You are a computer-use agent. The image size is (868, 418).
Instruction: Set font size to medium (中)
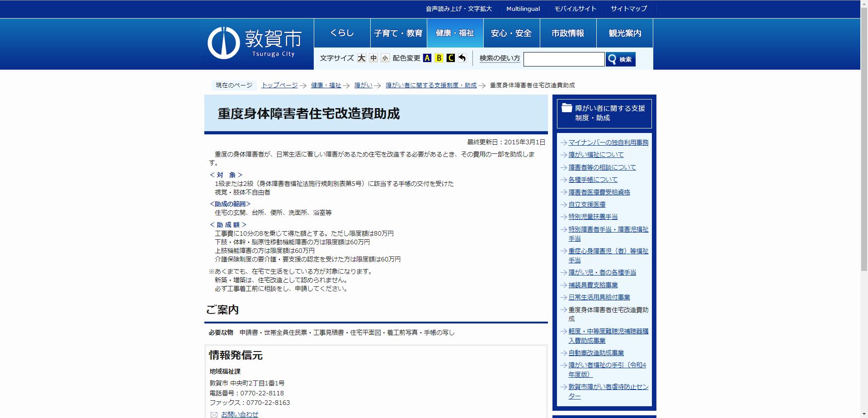[373, 58]
